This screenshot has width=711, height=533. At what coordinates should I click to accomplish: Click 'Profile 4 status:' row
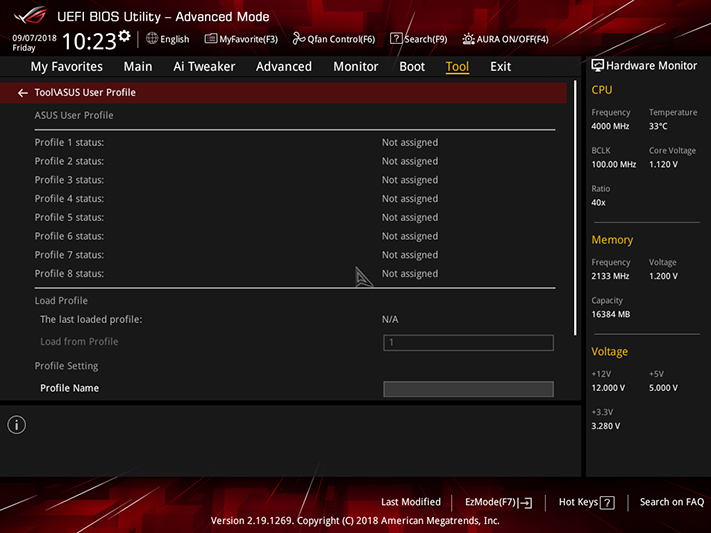coord(295,199)
